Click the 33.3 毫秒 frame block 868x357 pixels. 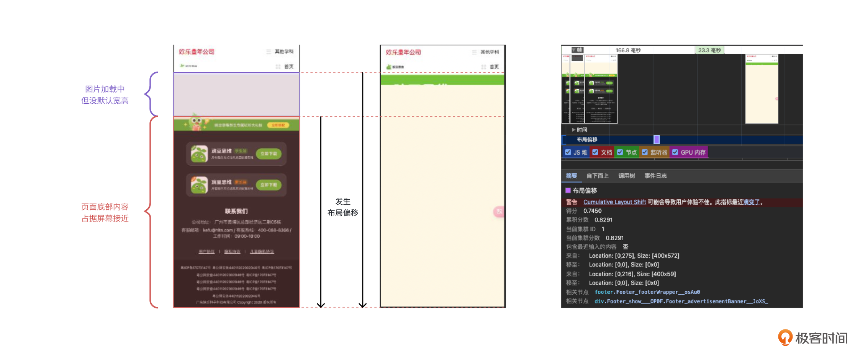[x=709, y=50]
